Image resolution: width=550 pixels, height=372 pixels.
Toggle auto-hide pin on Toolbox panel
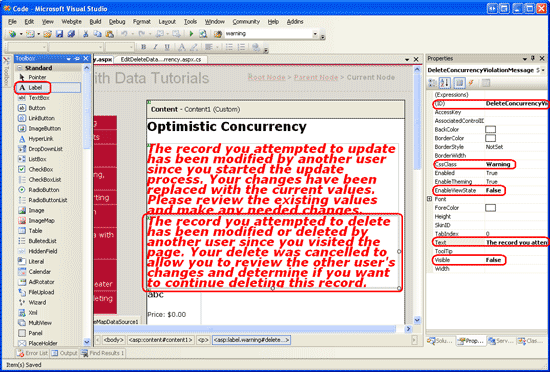point(78,59)
